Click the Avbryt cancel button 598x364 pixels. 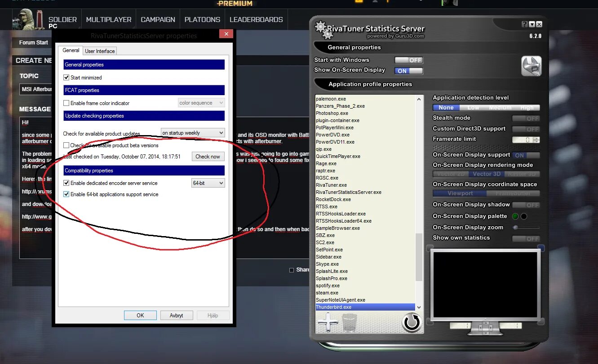[x=176, y=316]
